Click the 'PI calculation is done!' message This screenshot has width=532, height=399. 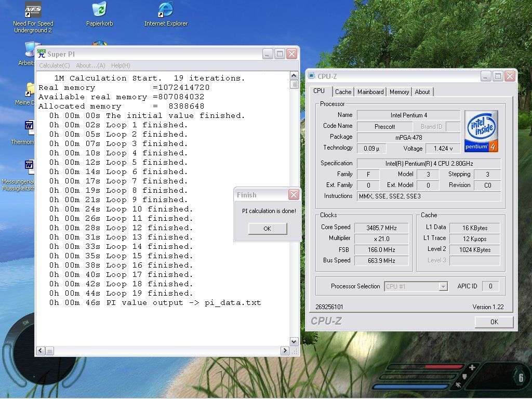click(269, 211)
